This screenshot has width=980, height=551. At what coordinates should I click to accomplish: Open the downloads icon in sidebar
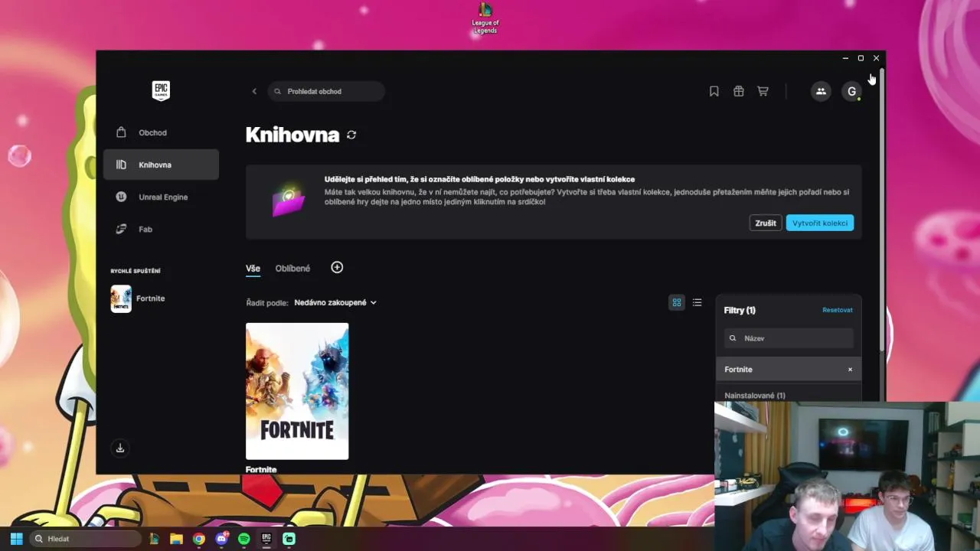(120, 448)
